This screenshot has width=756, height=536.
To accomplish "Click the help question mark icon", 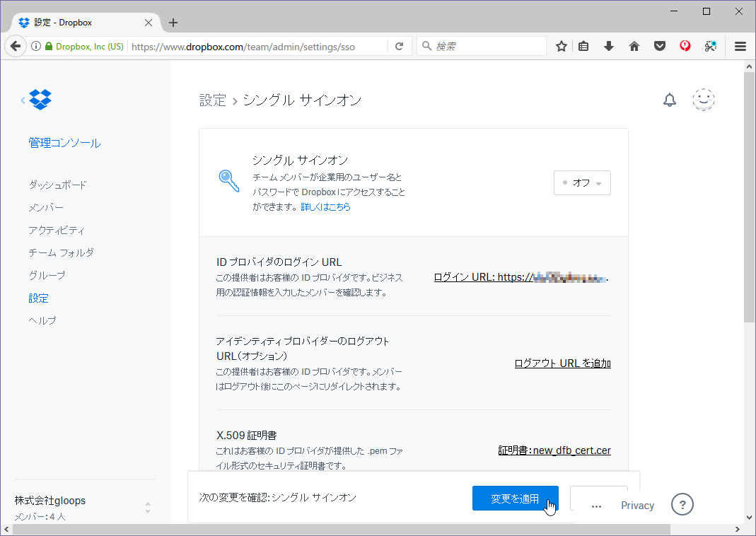I will pyautogui.click(x=682, y=505).
